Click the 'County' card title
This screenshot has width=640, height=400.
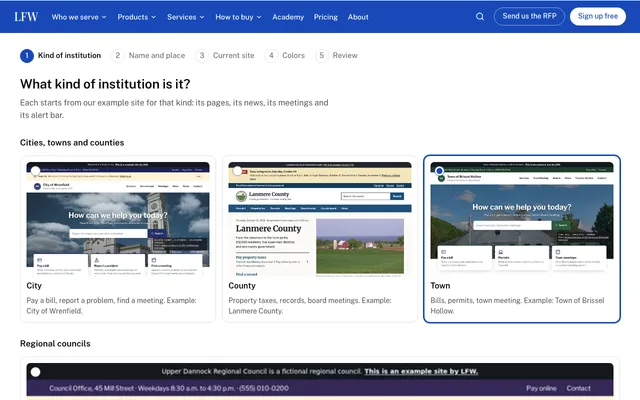pos(242,286)
